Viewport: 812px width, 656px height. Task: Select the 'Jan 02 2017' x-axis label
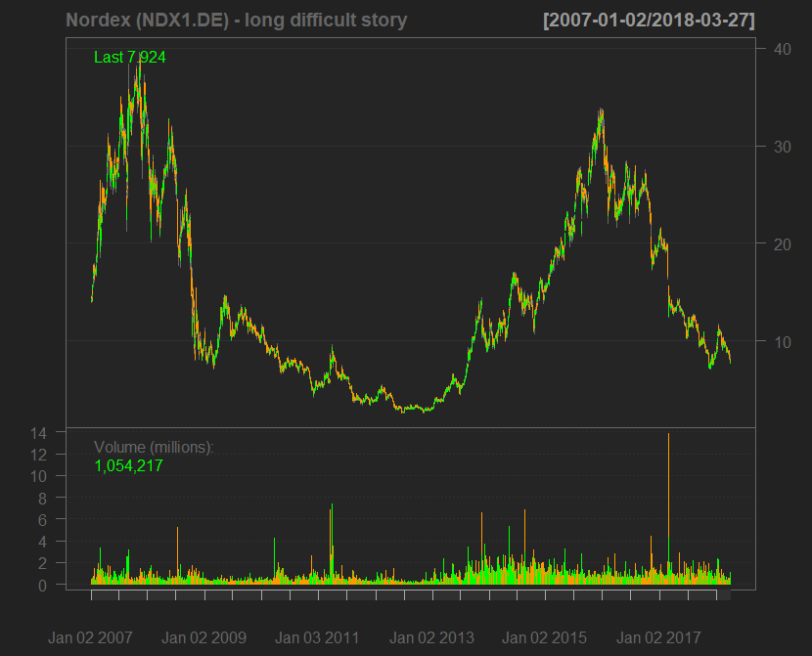(658, 637)
